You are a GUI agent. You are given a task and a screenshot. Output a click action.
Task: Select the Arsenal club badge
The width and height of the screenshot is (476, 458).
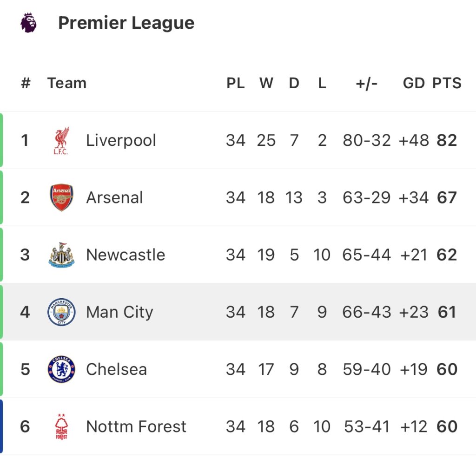(61, 197)
